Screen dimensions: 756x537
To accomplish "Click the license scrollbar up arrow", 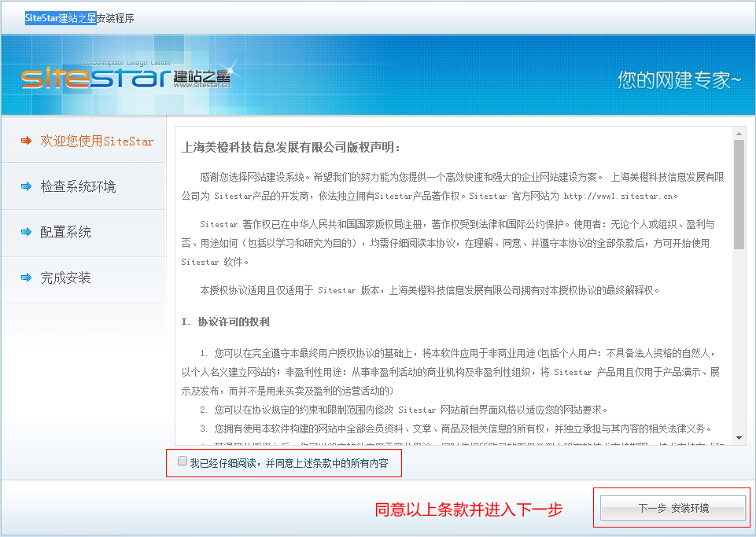I will [x=739, y=133].
